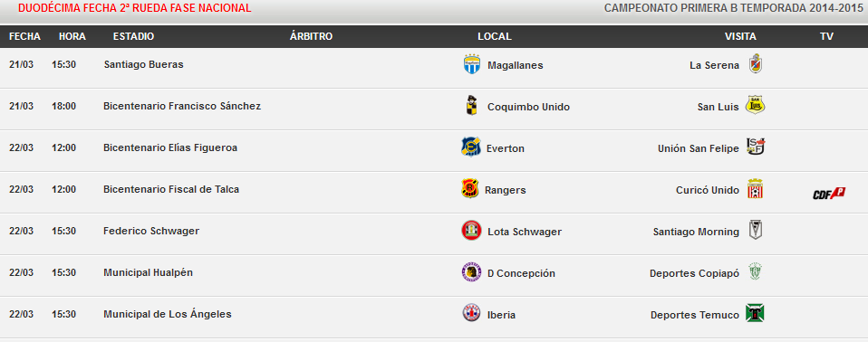The height and width of the screenshot is (342, 868).
Task: Open the CDF Premium TV logo
Action: [829, 194]
